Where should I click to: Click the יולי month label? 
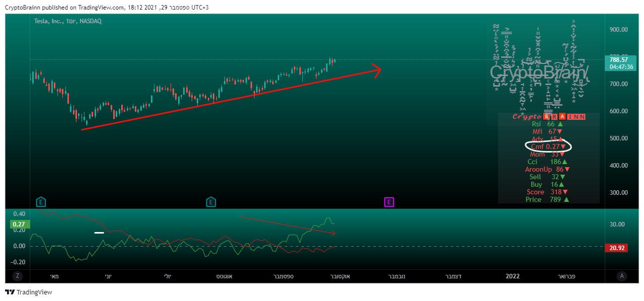[x=168, y=276]
